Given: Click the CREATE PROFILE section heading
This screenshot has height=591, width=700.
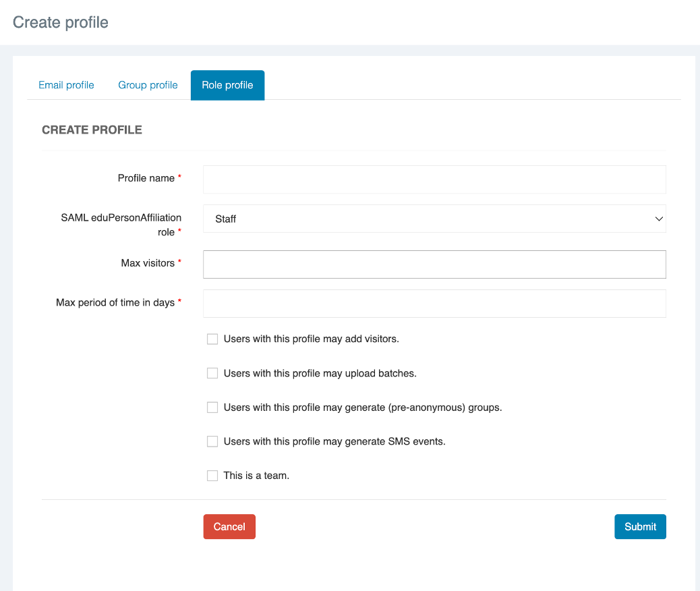Looking at the screenshot, I should (x=92, y=130).
